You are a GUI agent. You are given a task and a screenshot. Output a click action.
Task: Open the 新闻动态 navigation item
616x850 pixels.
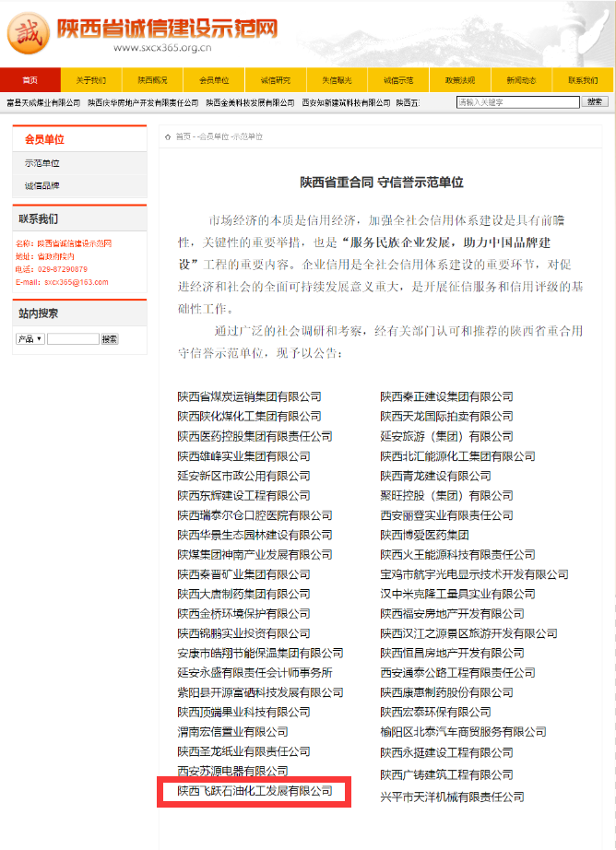tap(521, 80)
